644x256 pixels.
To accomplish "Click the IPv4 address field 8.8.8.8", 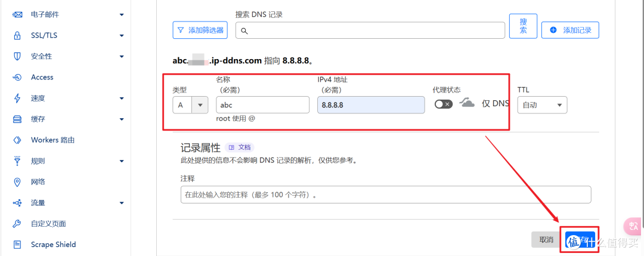I will pyautogui.click(x=371, y=105).
